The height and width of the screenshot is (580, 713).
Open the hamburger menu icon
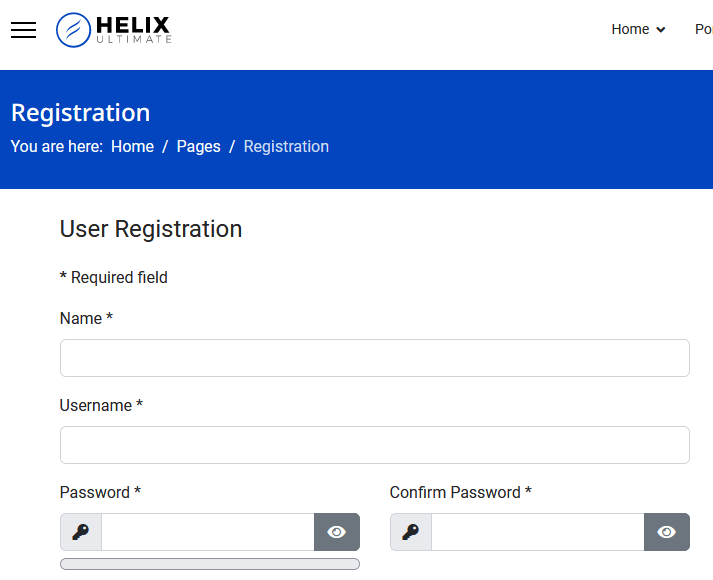pos(23,30)
